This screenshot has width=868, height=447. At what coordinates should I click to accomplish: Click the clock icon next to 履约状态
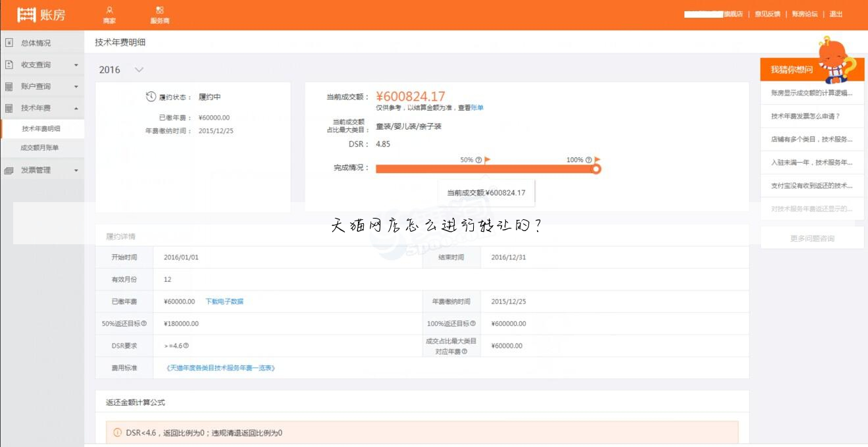[x=151, y=97]
